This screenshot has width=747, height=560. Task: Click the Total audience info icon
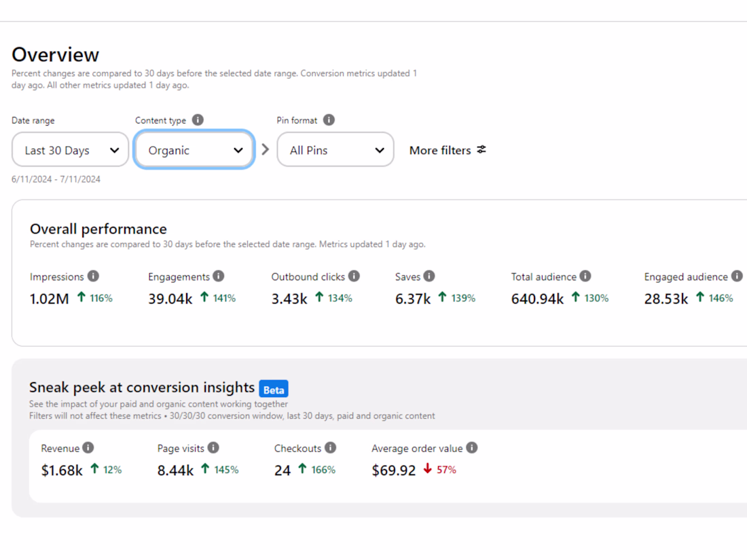coord(585,276)
